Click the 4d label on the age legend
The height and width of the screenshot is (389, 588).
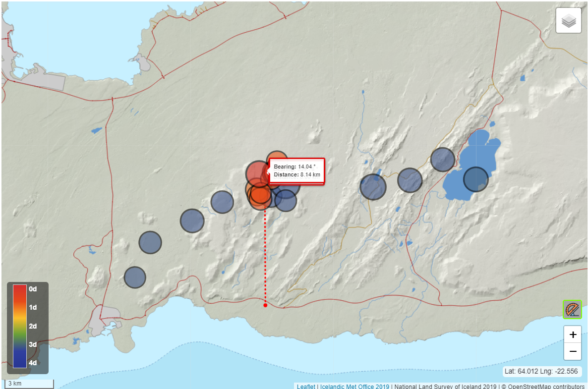33,363
